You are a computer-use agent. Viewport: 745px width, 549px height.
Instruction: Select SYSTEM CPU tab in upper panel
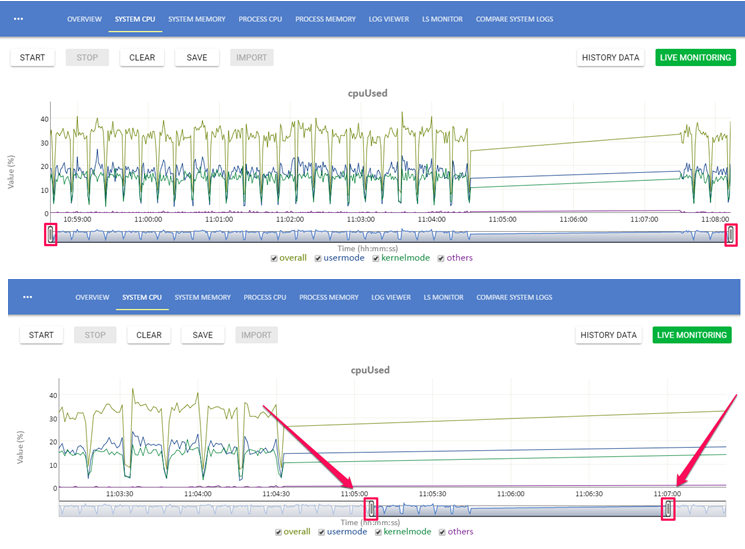click(135, 19)
